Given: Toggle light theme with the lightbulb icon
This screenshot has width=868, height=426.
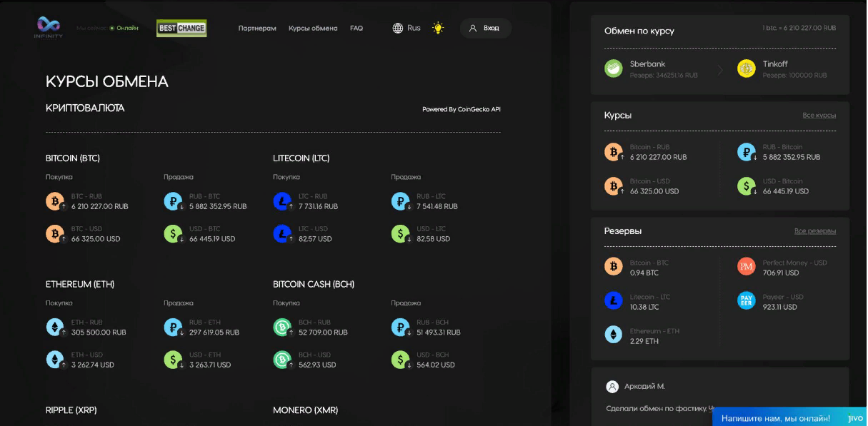Looking at the screenshot, I should [438, 29].
